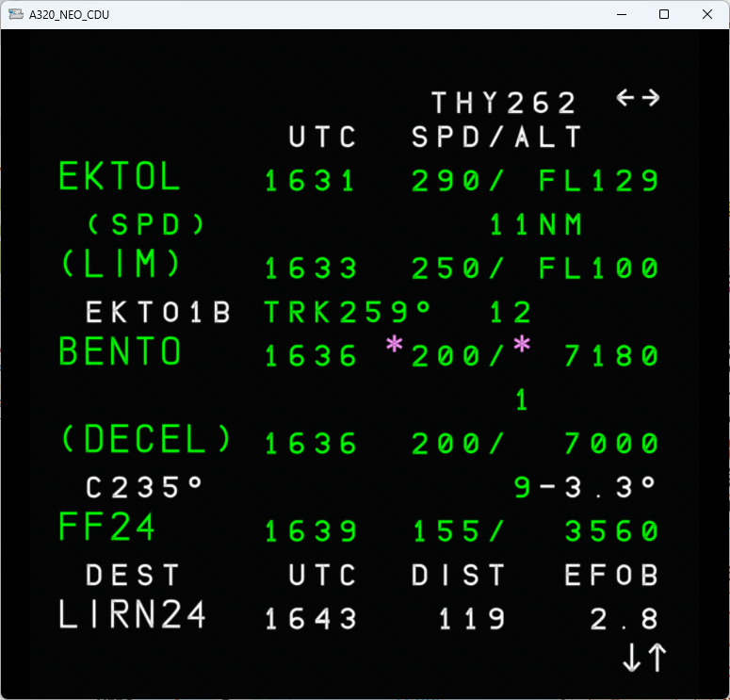
Task: Click the DIST column header
Action: coord(458,576)
